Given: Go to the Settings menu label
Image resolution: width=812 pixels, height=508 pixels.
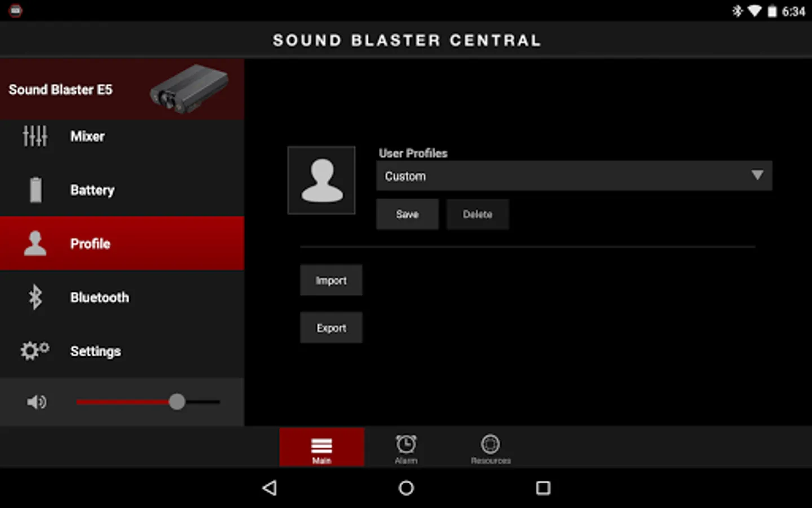Looking at the screenshot, I should tap(95, 351).
